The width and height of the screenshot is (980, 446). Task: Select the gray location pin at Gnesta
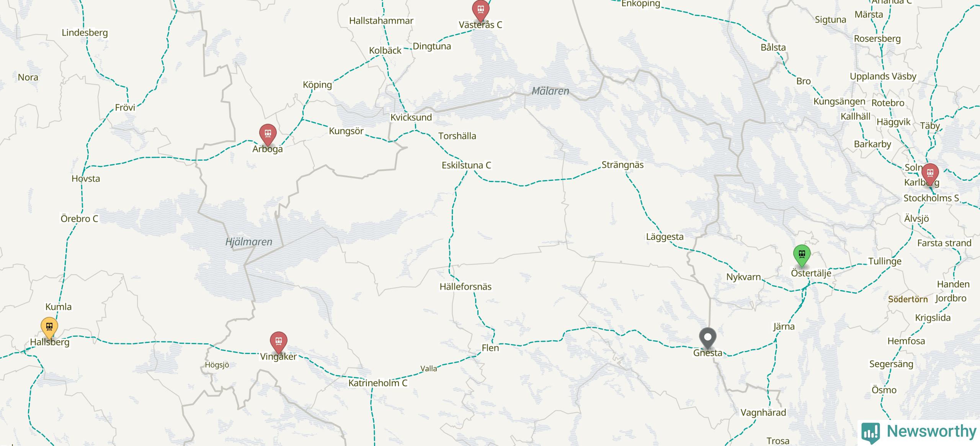(708, 338)
